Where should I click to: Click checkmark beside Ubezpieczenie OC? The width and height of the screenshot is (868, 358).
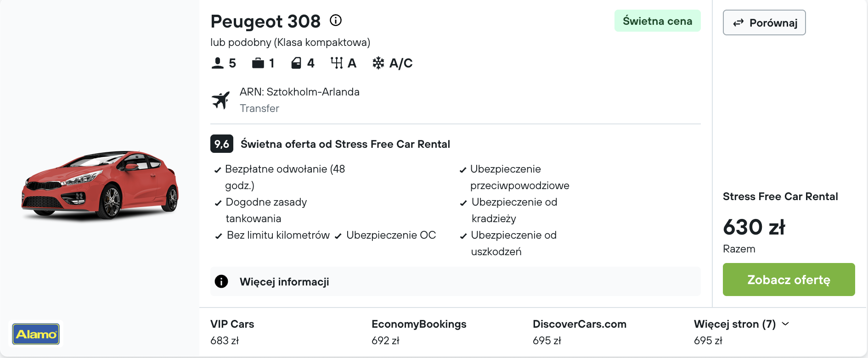338,236
